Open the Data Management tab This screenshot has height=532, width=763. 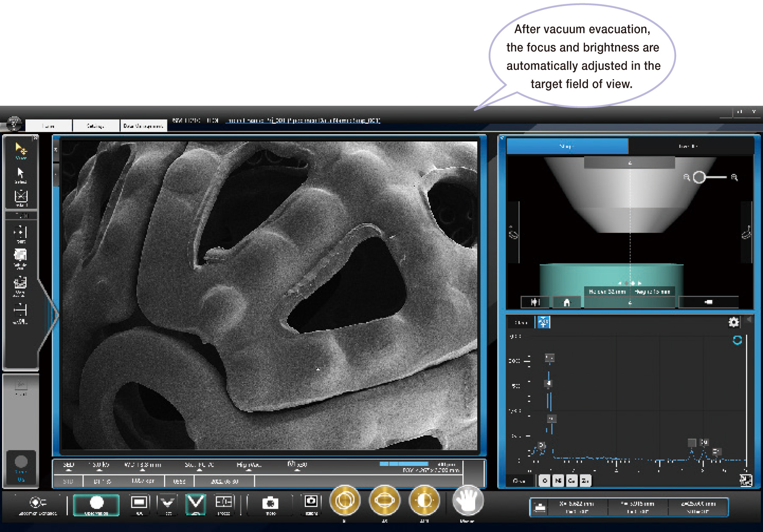tap(143, 126)
